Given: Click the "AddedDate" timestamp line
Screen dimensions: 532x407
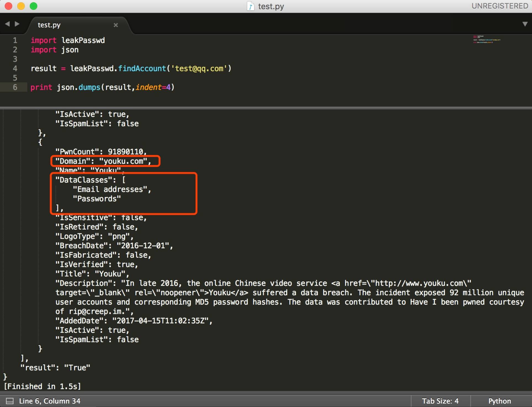Looking at the screenshot, I should [x=134, y=321].
